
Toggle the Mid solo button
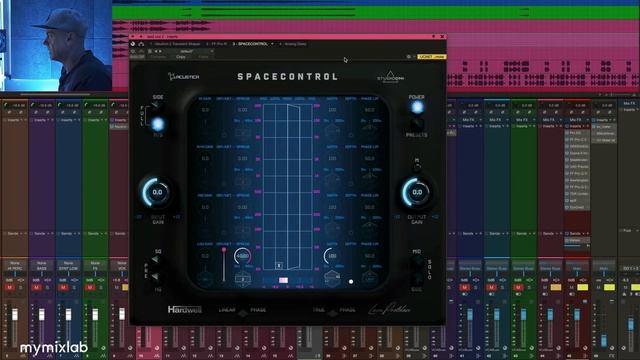pos(417,261)
